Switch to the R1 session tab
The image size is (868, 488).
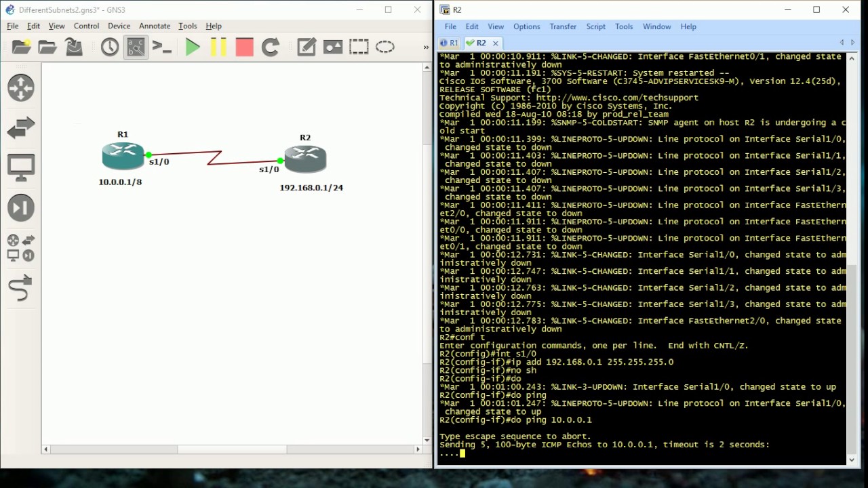click(449, 43)
